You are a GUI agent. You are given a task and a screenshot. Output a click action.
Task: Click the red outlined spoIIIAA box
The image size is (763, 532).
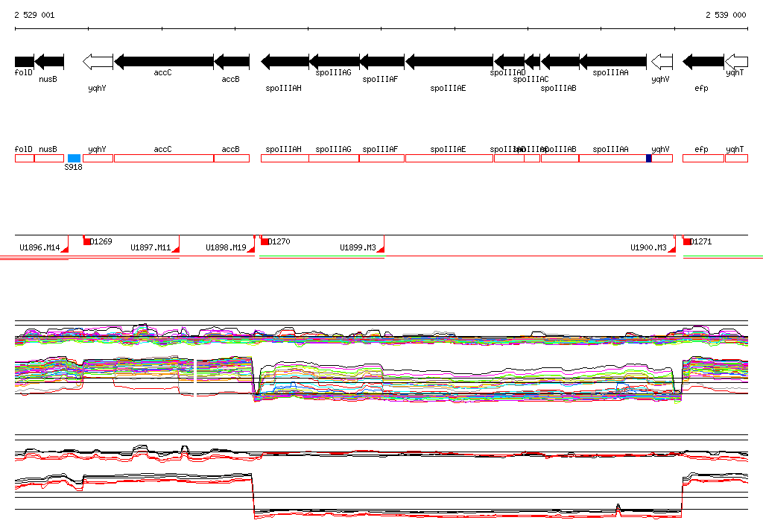pos(612,158)
